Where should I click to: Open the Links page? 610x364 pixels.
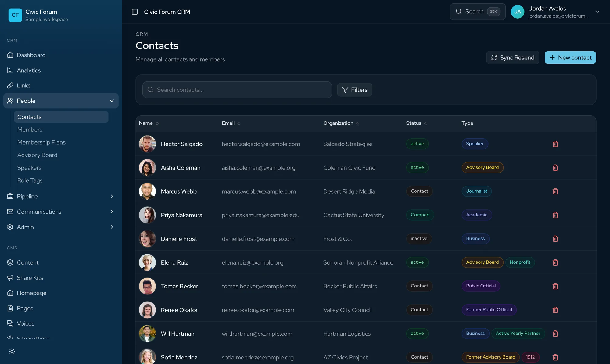pyautogui.click(x=61, y=85)
